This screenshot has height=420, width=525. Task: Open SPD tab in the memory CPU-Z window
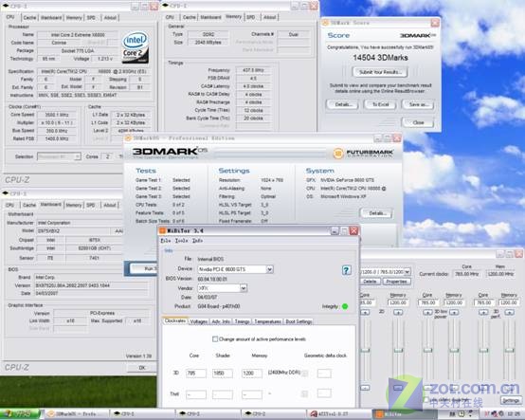(x=251, y=17)
